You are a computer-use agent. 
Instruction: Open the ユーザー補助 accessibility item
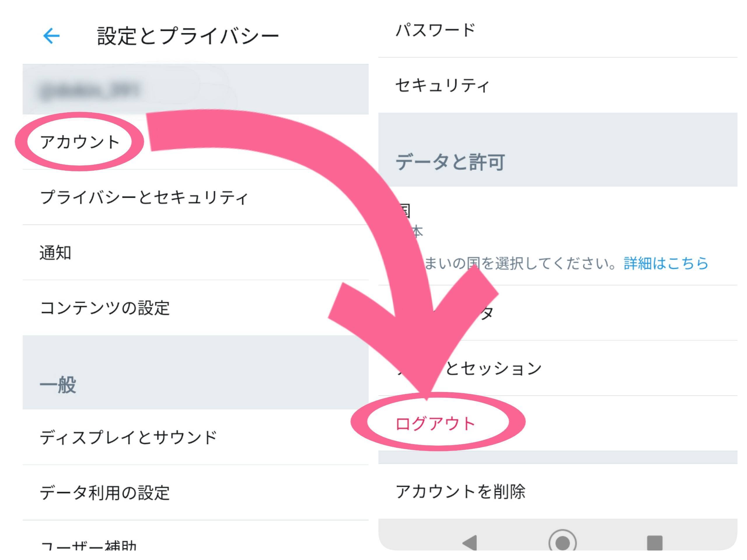(x=88, y=545)
